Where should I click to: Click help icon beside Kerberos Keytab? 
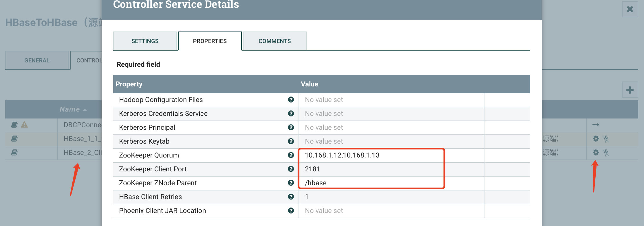click(x=291, y=141)
